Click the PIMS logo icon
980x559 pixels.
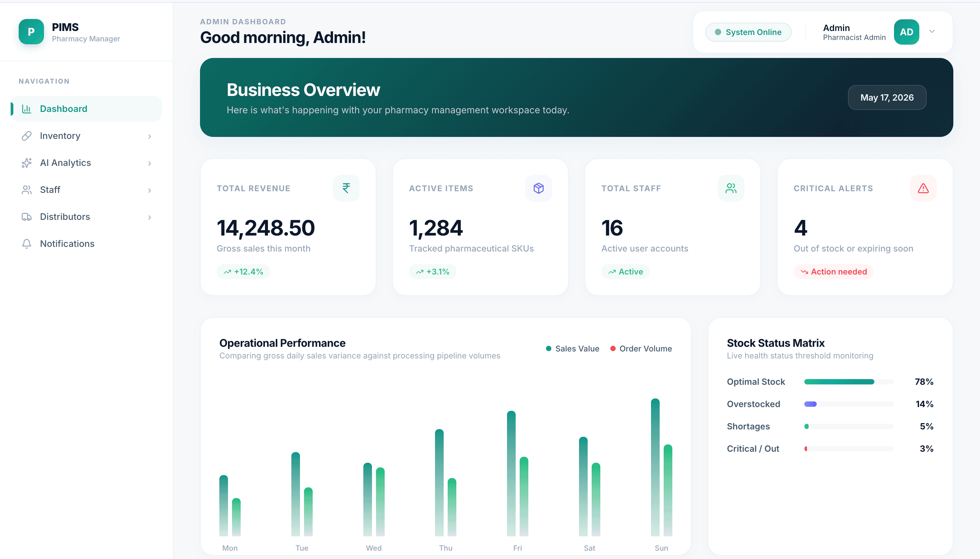31,32
